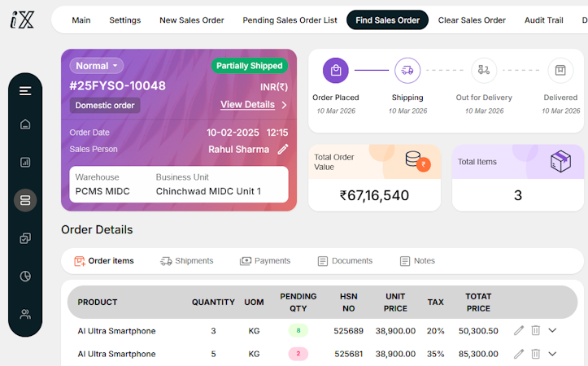
Task: Edit the sales person Rahul Sharma
Action: (283, 149)
